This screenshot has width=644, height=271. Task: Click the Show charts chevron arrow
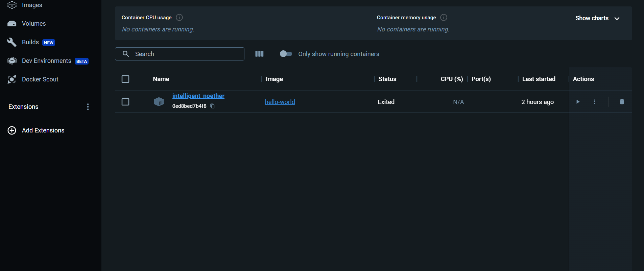click(x=617, y=19)
